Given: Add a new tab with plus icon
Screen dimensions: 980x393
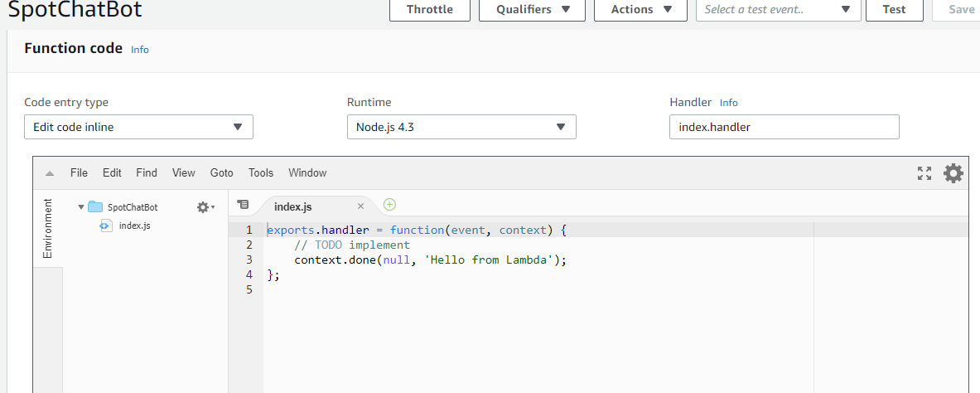Looking at the screenshot, I should tap(389, 205).
